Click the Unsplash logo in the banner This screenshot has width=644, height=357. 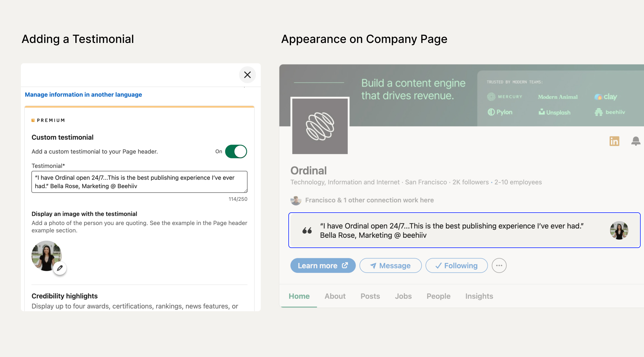click(x=554, y=112)
